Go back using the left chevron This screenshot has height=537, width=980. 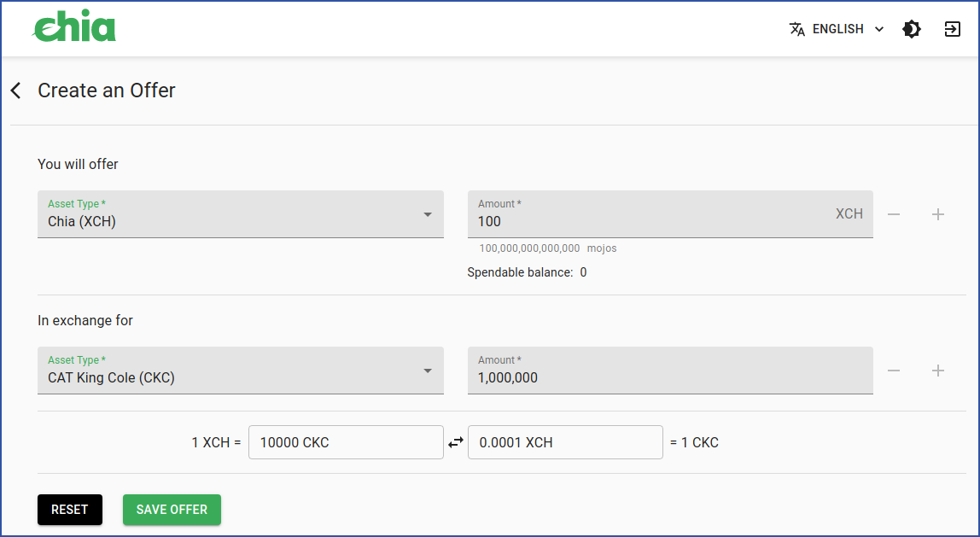16,90
